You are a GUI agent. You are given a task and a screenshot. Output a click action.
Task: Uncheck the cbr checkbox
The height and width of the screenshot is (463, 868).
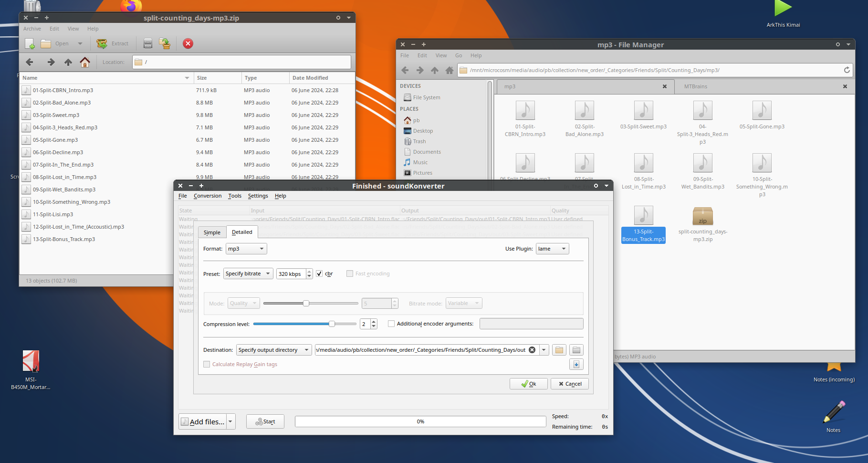coord(319,274)
